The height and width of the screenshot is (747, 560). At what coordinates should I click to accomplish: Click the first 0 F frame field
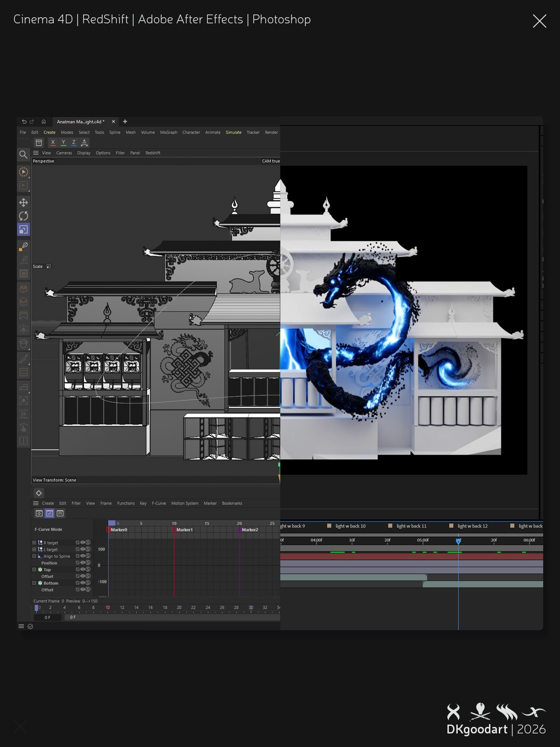48,618
